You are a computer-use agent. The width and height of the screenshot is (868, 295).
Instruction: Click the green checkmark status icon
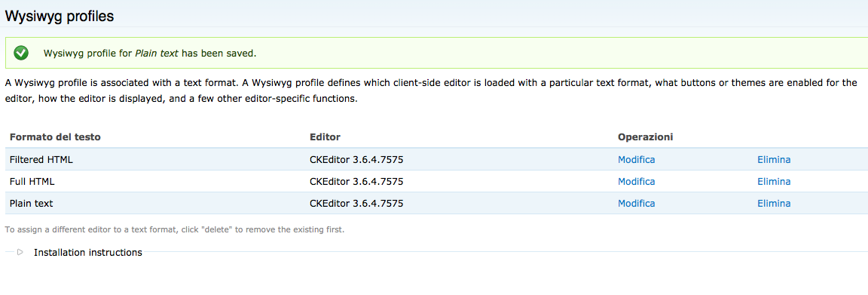(x=21, y=54)
